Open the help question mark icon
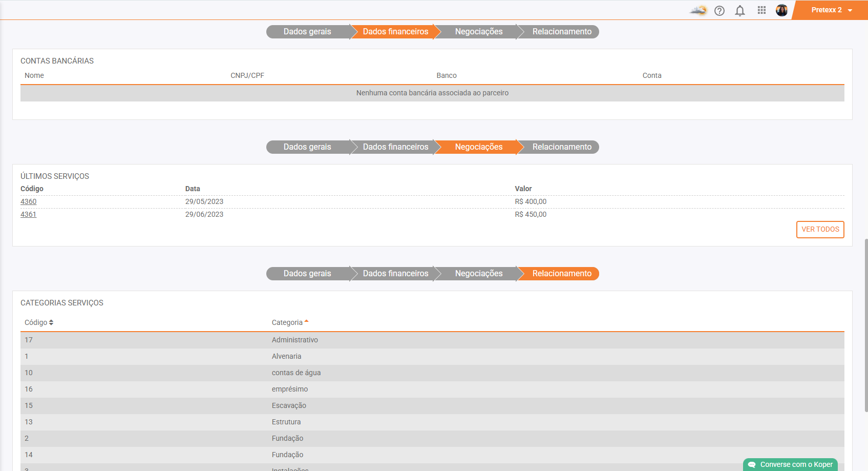The image size is (868, 471). (719, 11)
